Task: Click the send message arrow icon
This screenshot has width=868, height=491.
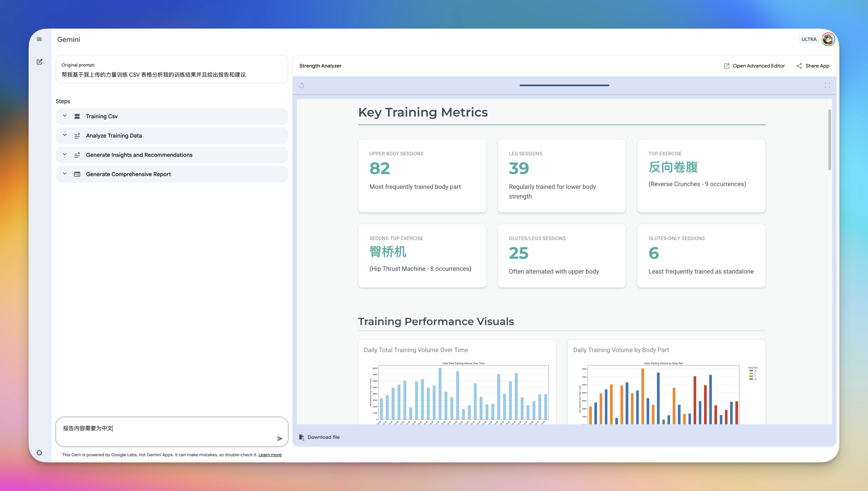Action: tap(280, 439)
